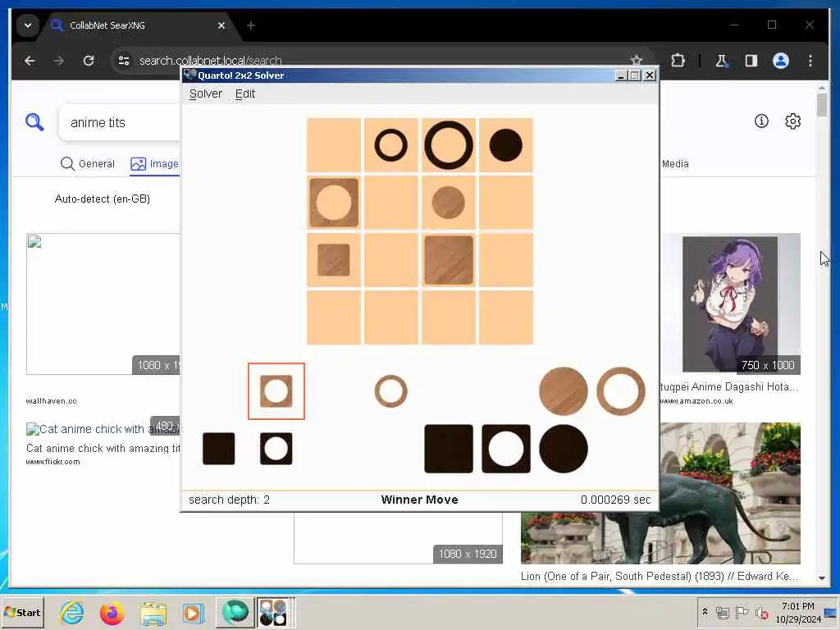Go forward in the browser
Screen dimensions: 840x630
coord(59,61)
